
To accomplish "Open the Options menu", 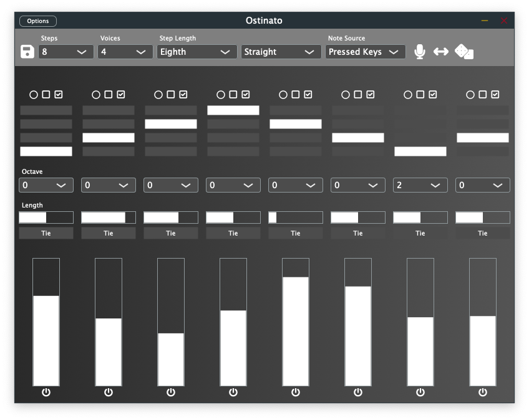I will coord(38,21).
